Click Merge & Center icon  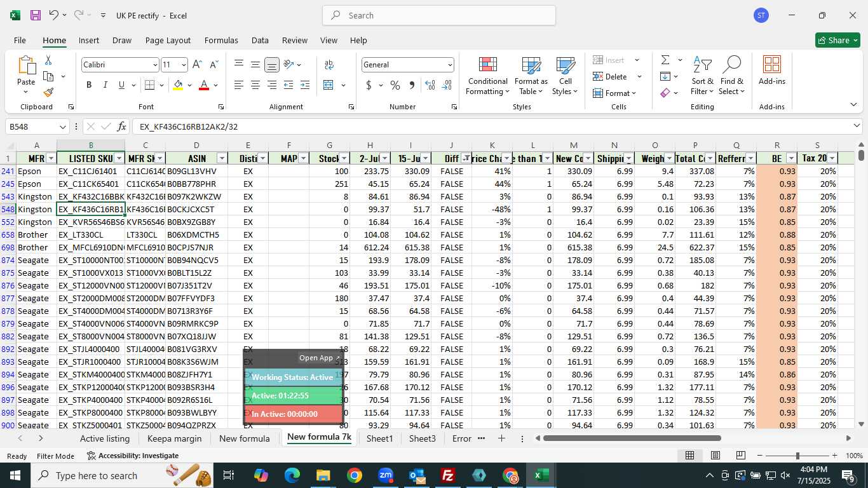click(x=329, y=85)
